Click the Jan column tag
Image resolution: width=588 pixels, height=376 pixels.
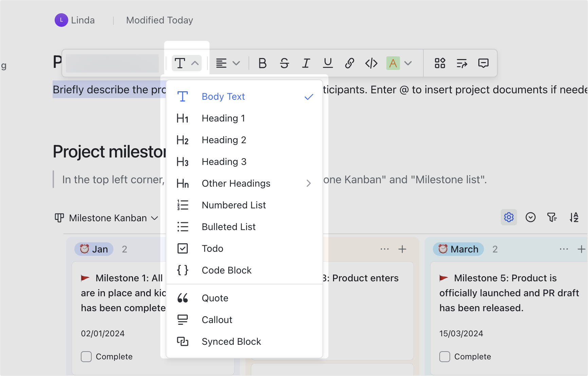click(x=94, y=249)
